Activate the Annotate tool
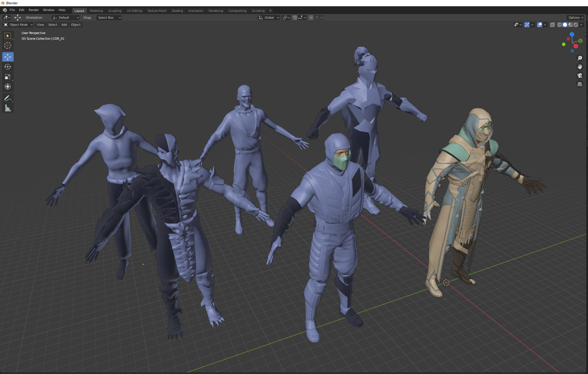588x374 pixels. click(7, 98)
